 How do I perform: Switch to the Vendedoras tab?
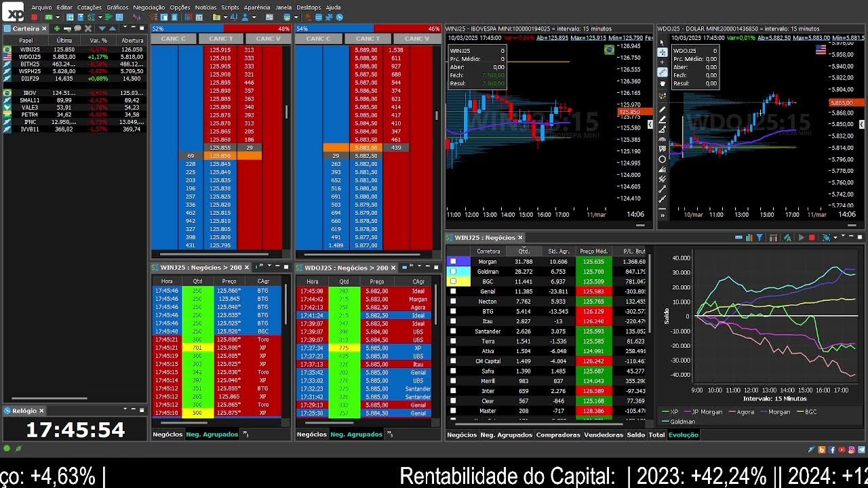click(x=604, y=434)
